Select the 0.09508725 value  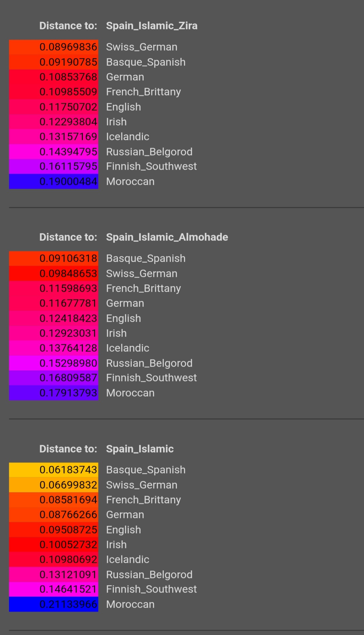(x=54, y=530)
